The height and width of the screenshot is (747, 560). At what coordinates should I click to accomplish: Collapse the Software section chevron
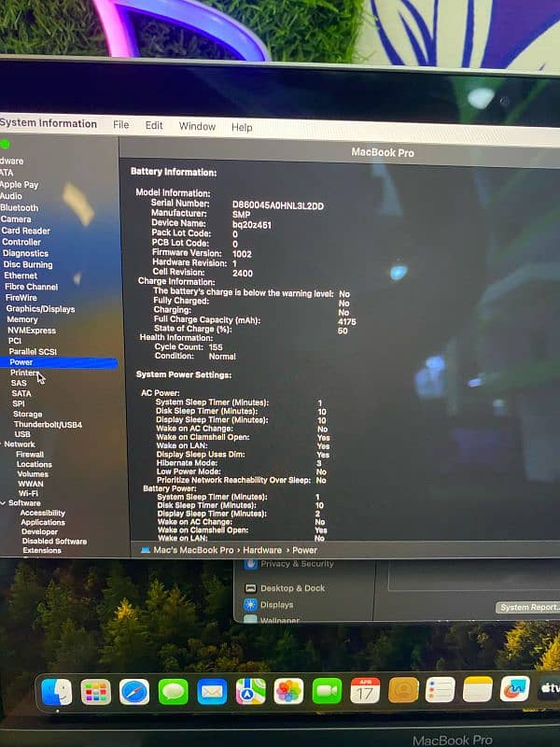click(3, 502)
